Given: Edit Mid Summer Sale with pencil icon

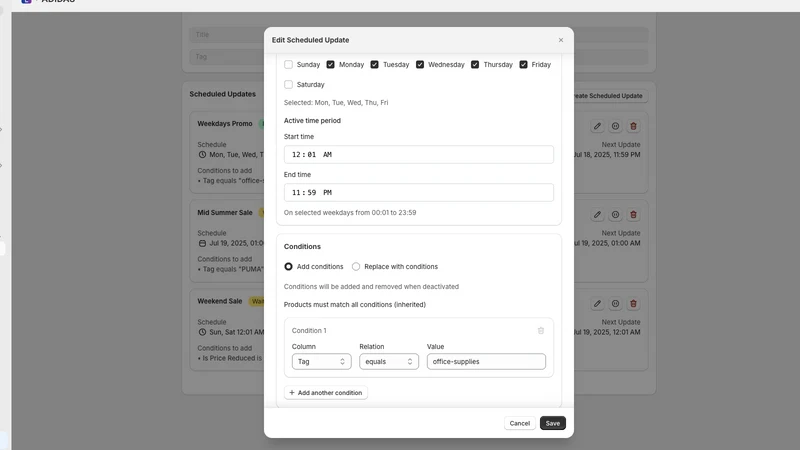Looking at the screenshot, I should pyautogui.click(x=597, y=215).
